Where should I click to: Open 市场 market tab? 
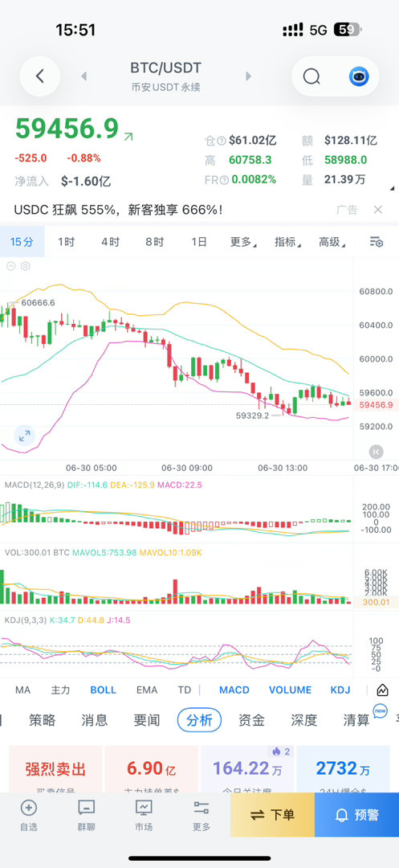coord(144,816)
